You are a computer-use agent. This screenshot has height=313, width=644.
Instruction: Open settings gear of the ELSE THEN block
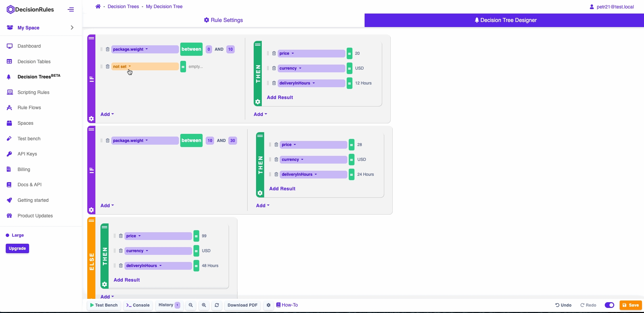pos(105,284)
